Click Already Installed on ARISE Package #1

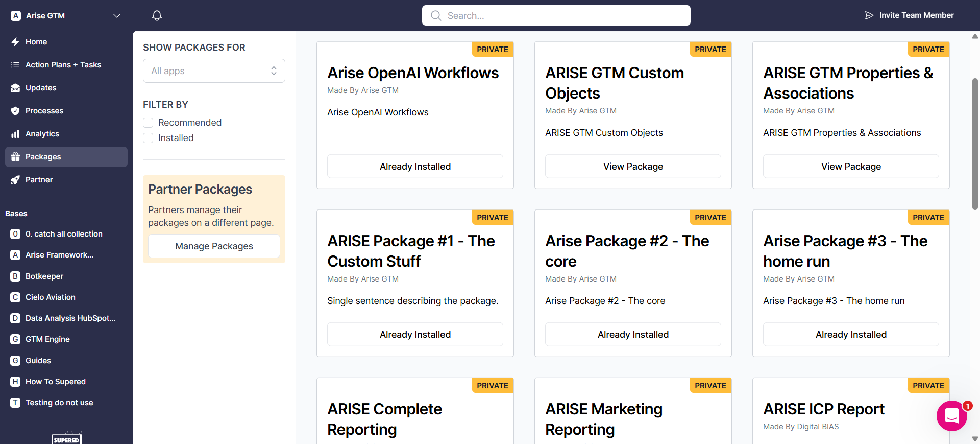(415, 335)
